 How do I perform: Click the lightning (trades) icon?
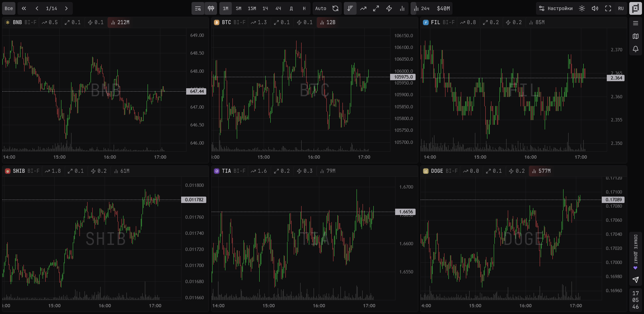pyautogui.click(x=389, y=8)
